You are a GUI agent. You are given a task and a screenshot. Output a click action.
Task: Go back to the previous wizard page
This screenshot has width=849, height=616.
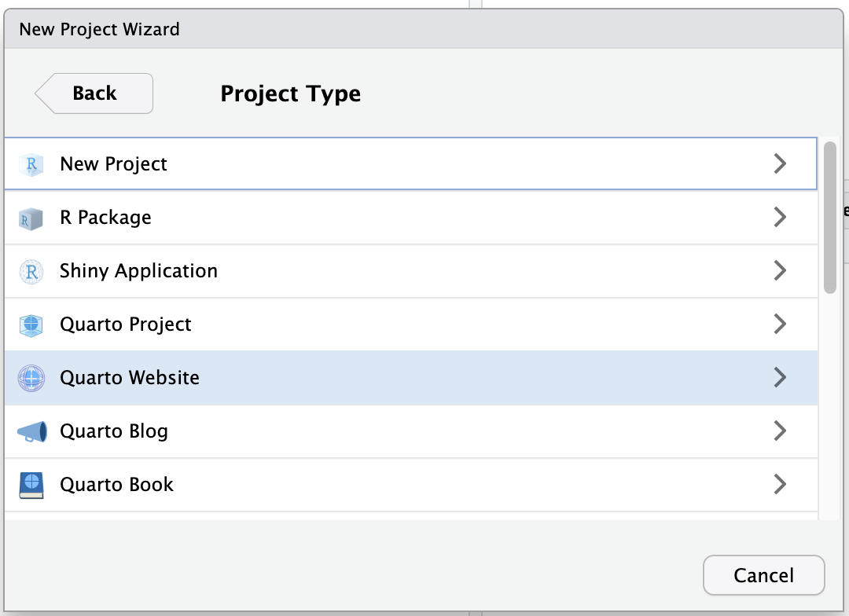point(94,93)
